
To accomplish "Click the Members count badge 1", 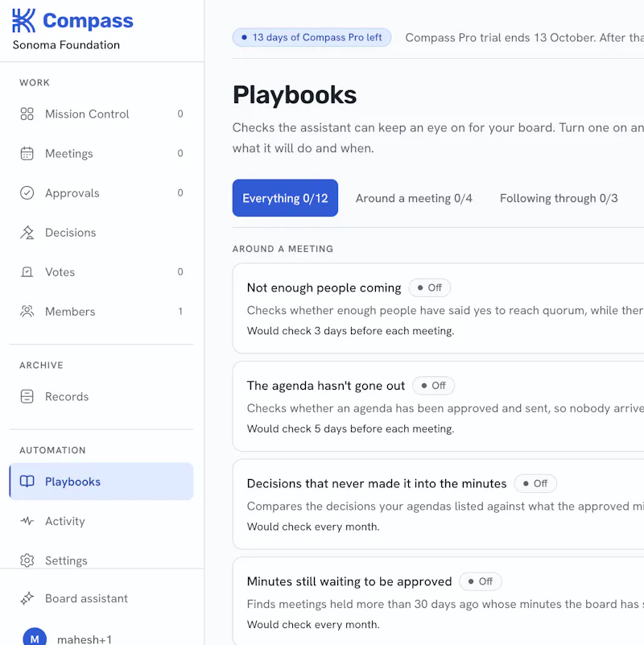I will [x=180, y=312].
